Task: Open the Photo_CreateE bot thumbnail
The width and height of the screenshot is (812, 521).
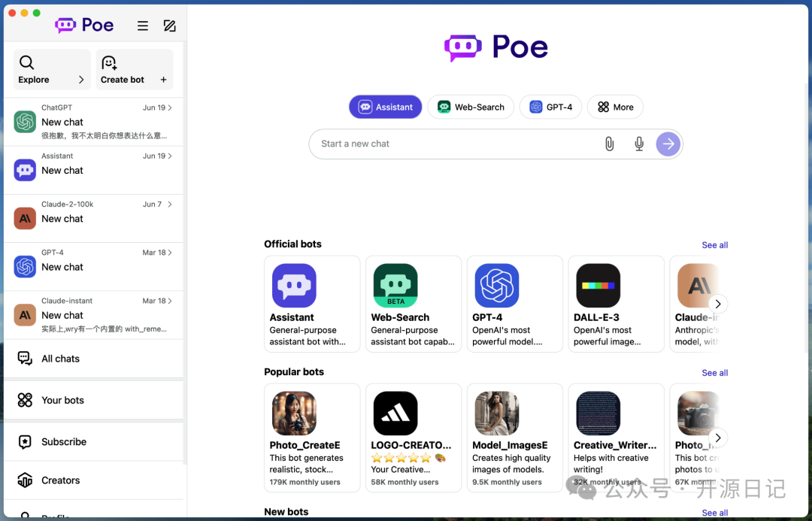Action: (x=294, y=413)
